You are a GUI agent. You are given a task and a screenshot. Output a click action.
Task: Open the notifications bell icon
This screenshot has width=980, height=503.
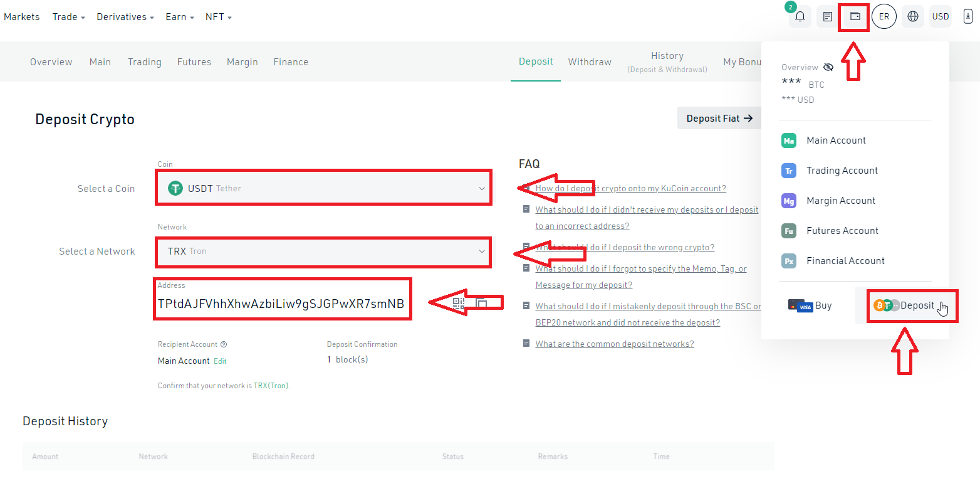pyautogui.click(x=800, y=17)
